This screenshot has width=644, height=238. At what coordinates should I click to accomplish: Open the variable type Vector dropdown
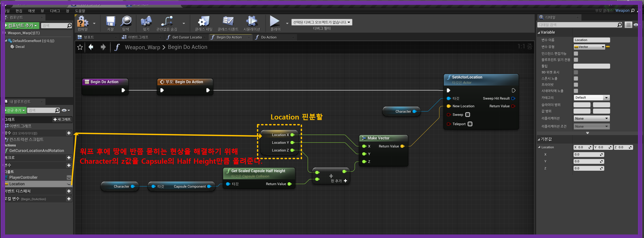click(x=589, y=47)
